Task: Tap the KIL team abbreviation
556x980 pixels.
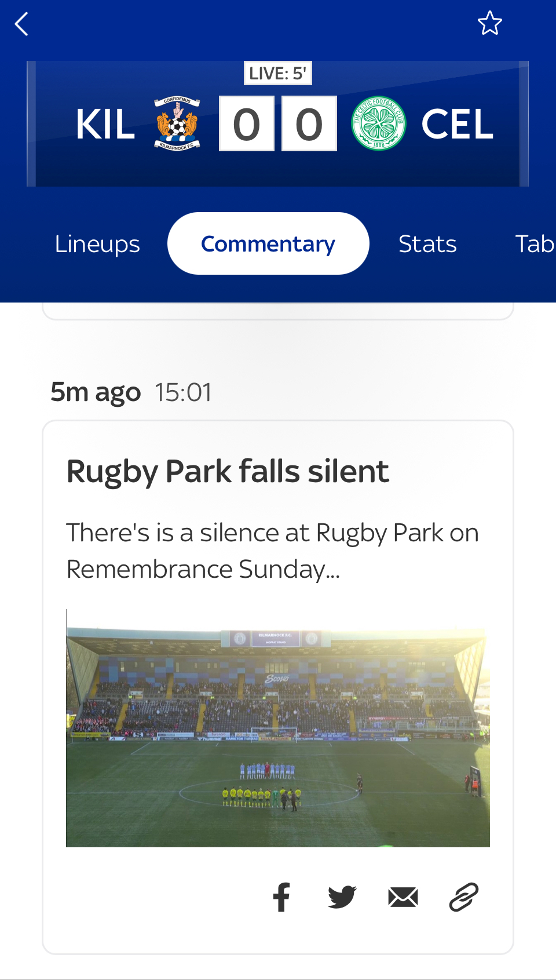Action: pyautogui.click(x=105, y=124)
